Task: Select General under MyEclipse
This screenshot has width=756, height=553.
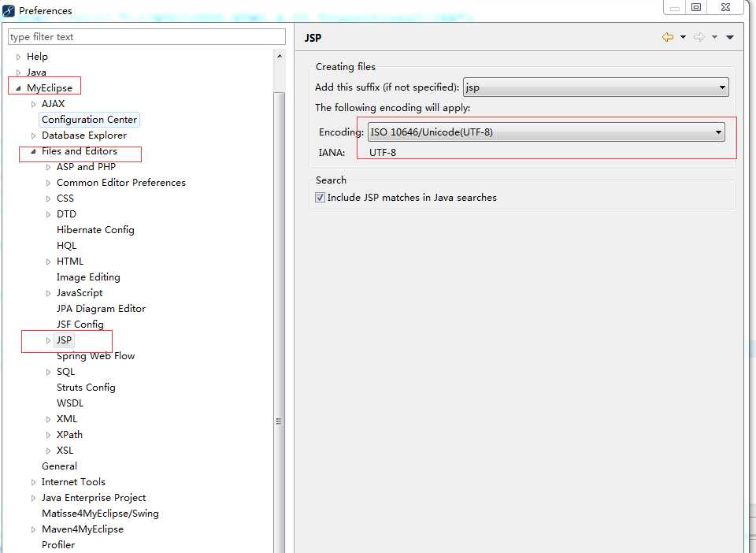Action: 59,466
